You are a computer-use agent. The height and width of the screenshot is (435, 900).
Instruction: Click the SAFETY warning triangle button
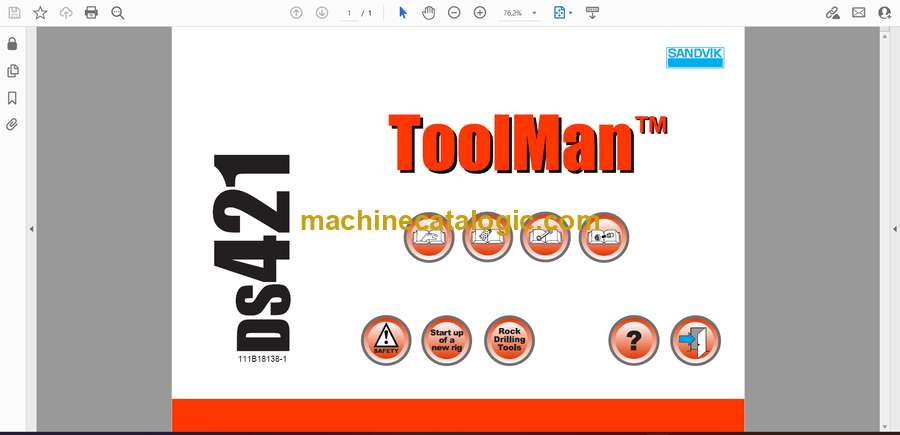(386, 340)
